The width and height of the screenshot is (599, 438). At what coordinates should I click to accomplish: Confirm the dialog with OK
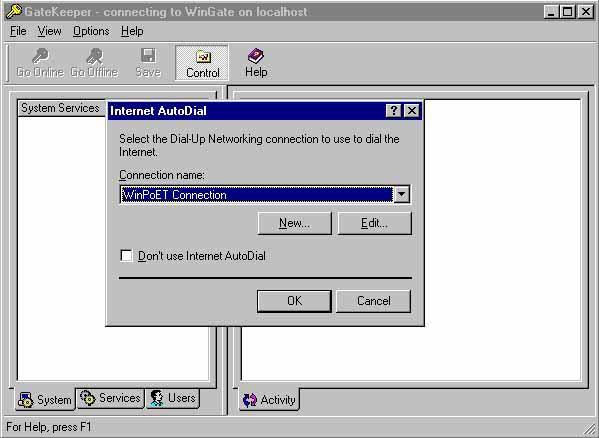tap(294, 301)
